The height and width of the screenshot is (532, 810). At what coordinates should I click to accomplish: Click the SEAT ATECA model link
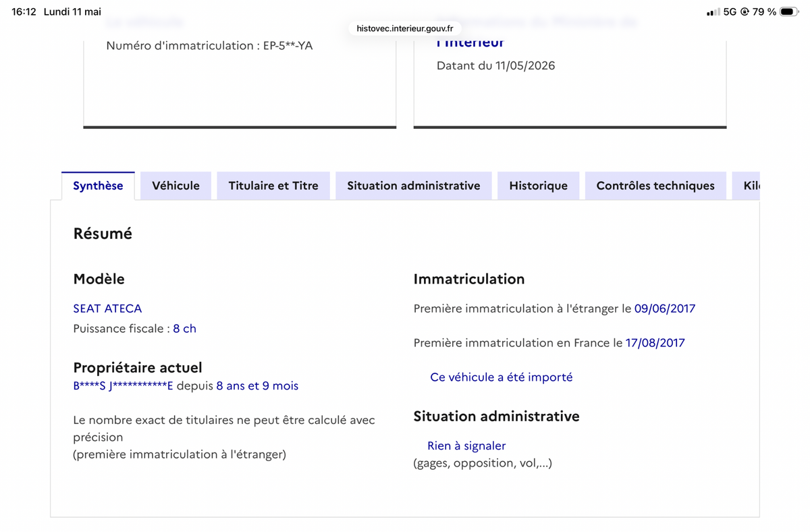[x=107, y=309]
